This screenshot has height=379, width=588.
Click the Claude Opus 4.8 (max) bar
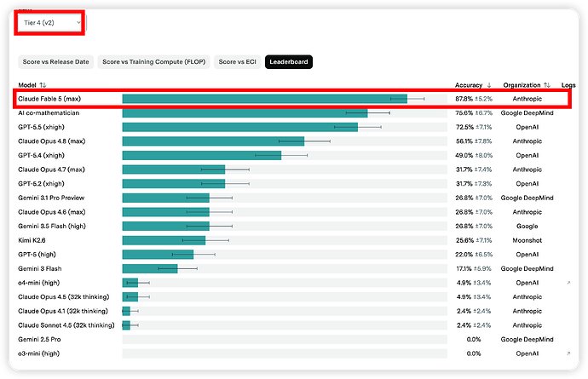(x=213, y=141)
